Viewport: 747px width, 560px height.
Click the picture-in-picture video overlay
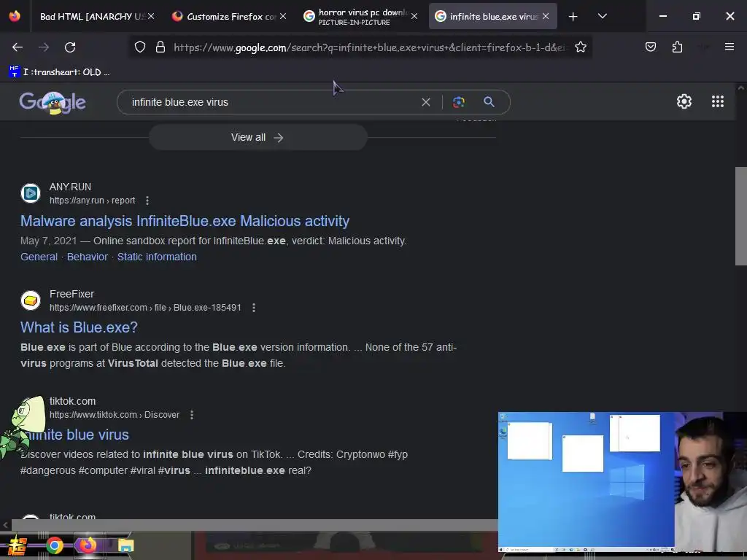pos(622,482)
